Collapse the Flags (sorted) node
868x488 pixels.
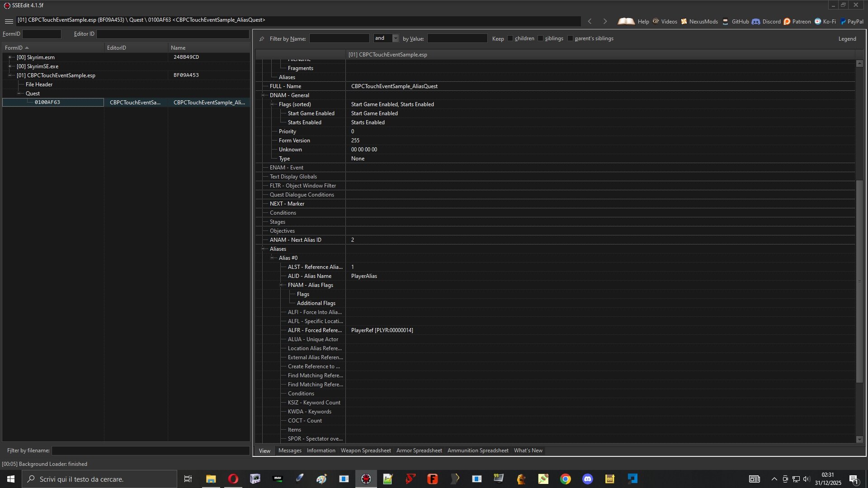tap(272, 104)
